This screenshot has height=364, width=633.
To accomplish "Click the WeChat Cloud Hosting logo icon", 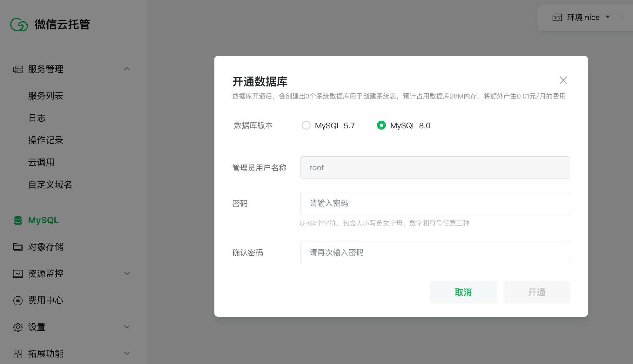I will point(19,24).
